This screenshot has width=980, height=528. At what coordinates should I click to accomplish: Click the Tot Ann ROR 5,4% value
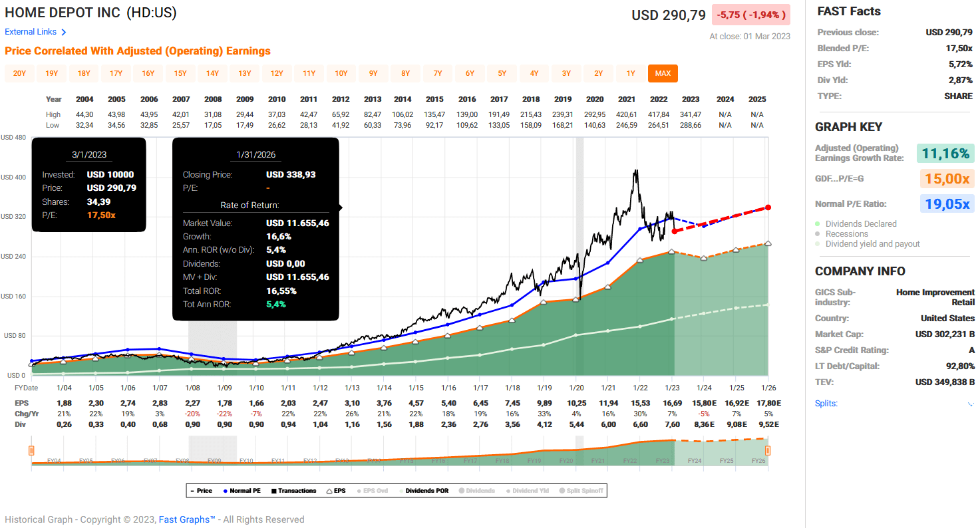coord(276,304)
